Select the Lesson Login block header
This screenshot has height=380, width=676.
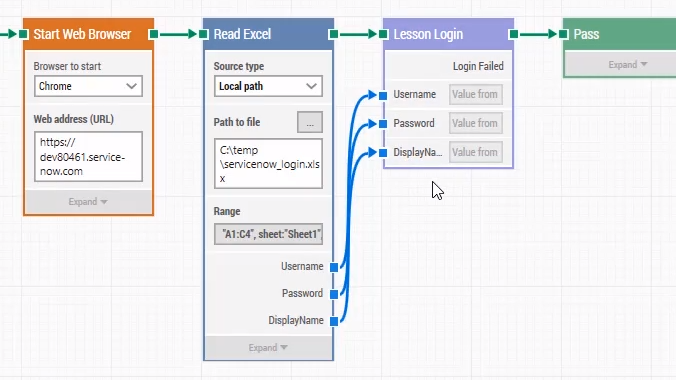click(448, 34)
